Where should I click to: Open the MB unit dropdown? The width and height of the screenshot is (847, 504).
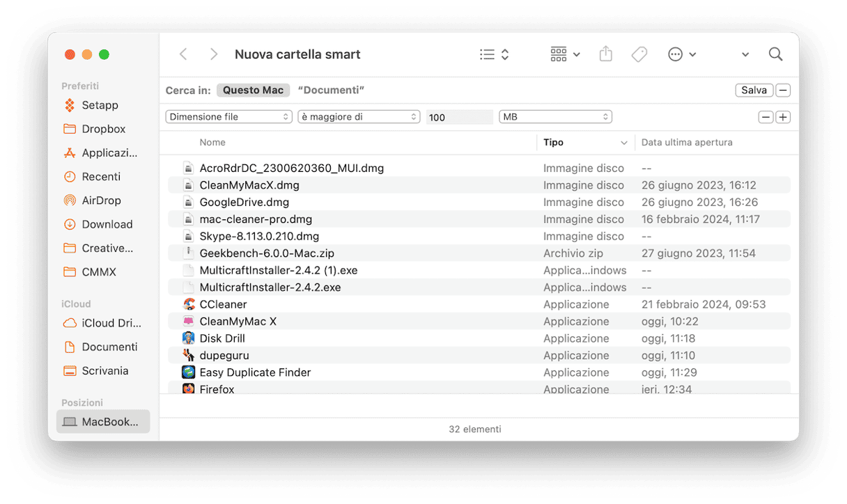pos(555,117)
